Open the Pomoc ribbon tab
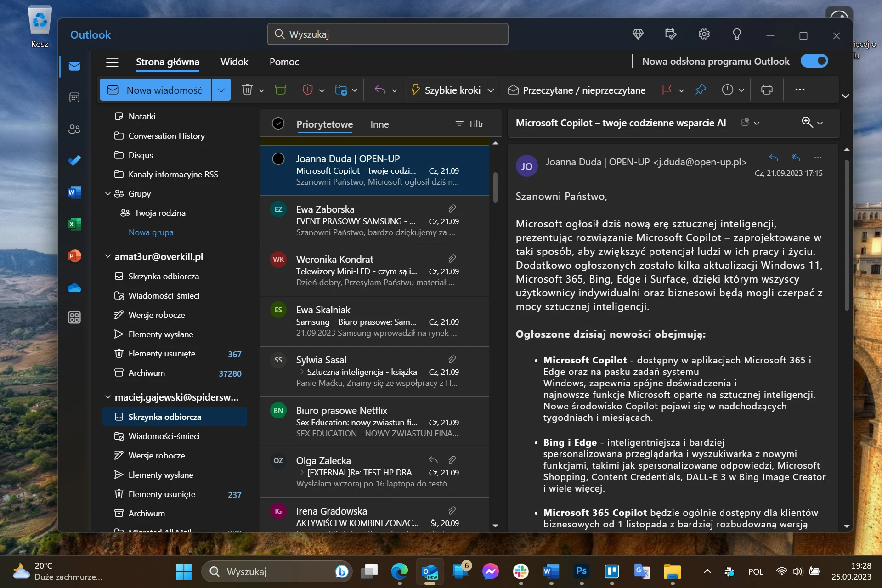 click(x=284, y=62)
